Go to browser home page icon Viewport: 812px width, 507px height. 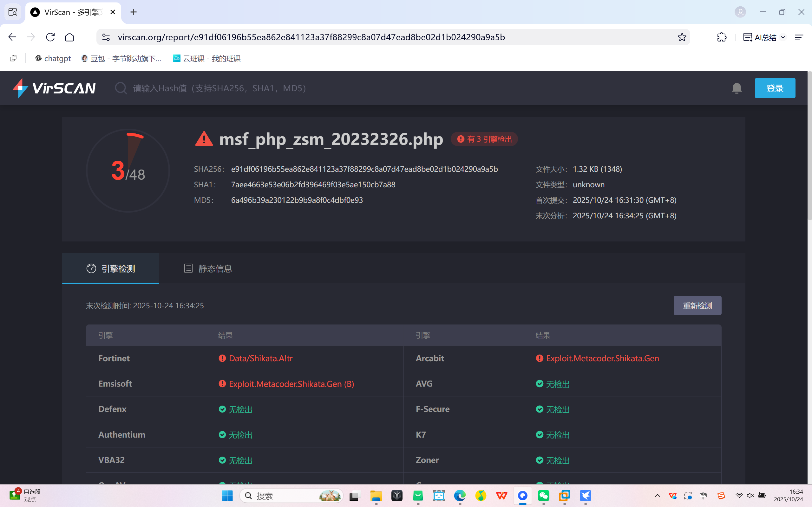[x=69, y=37]
